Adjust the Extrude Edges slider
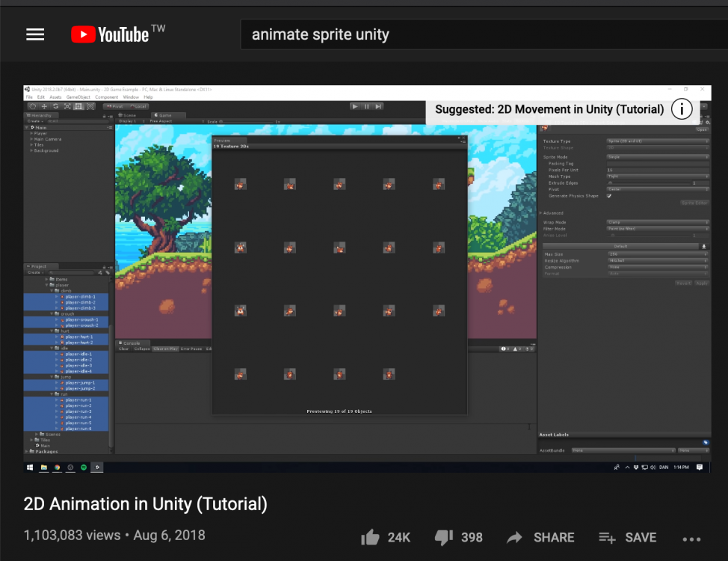This screenshot has width=728, height=561. coord(649,183)
